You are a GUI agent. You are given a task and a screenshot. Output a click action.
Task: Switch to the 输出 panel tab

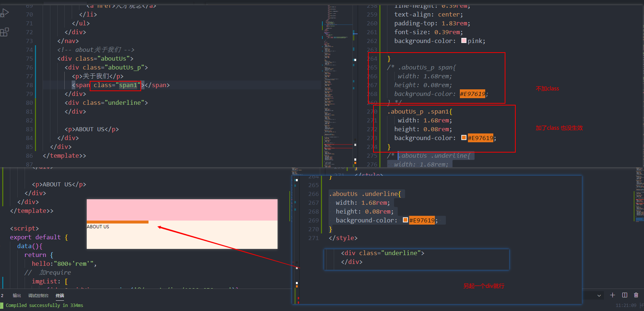coord(17,296)
